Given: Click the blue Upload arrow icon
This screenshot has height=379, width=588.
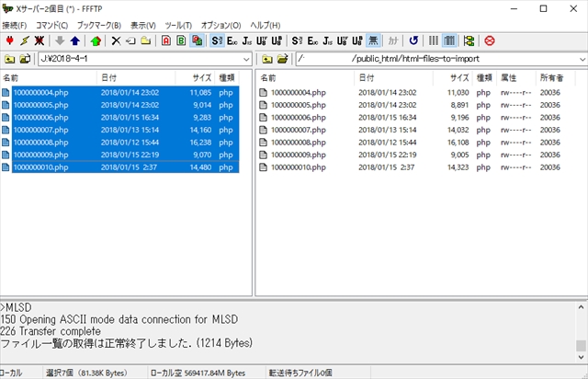Looking at the screenshot, I should (75, 40).
